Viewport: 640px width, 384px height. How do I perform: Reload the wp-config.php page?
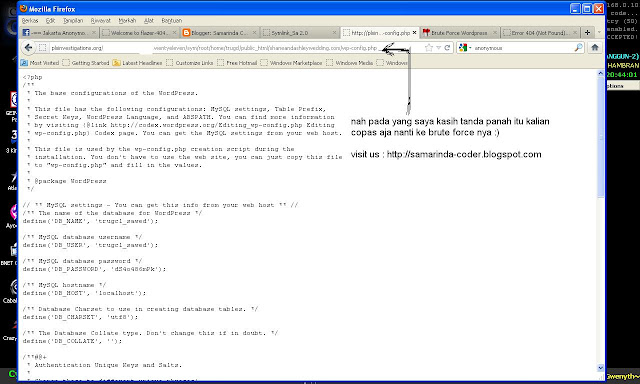(447, 48)
